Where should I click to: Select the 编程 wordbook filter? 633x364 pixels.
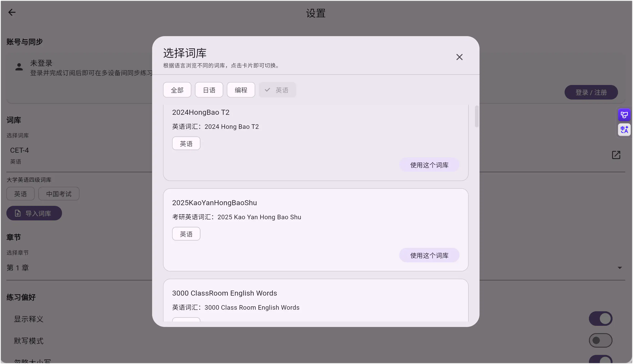click(241, 90)
